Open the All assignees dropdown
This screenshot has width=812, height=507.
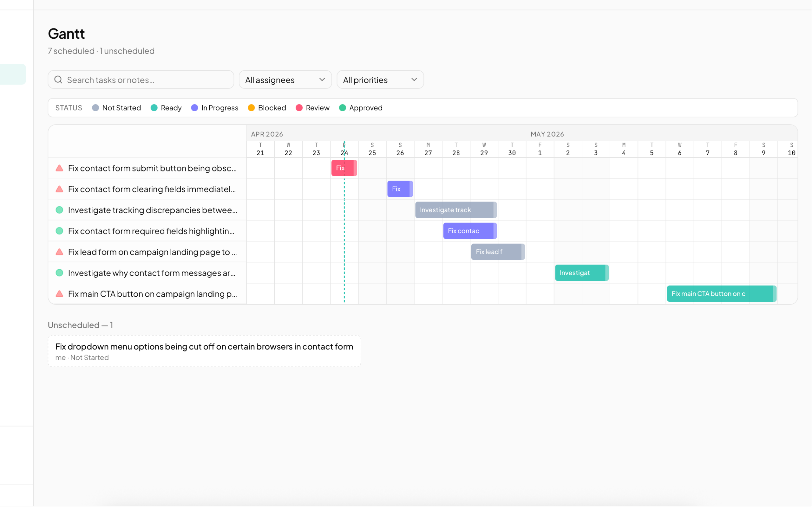[285, 80]
